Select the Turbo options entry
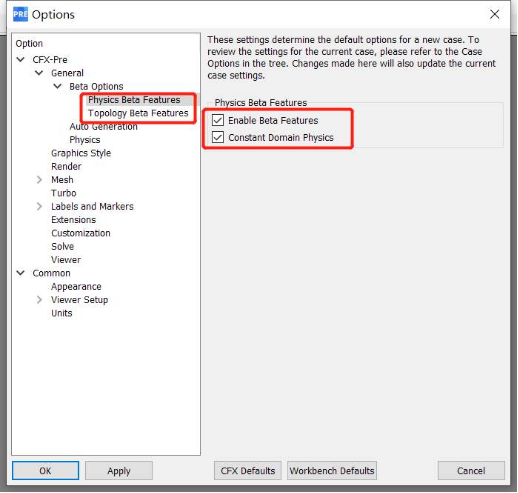This screenshot has width=518, height=493. coord(64,193)
